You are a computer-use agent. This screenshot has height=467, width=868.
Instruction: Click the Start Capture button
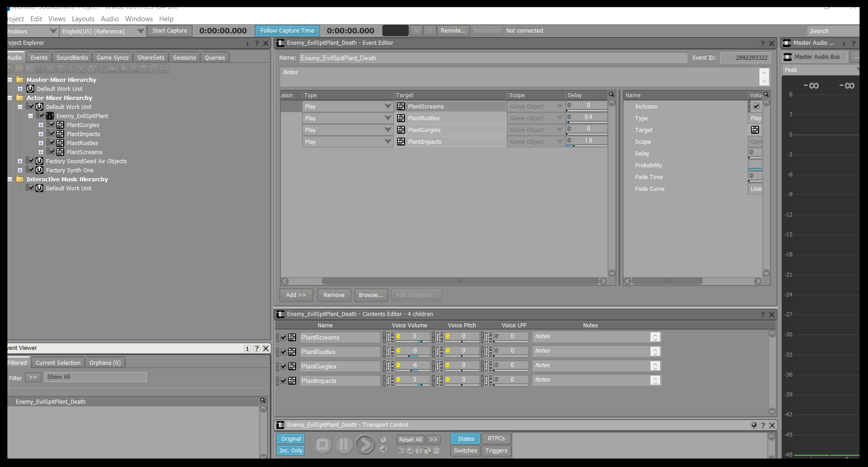(x=170, y=31)
